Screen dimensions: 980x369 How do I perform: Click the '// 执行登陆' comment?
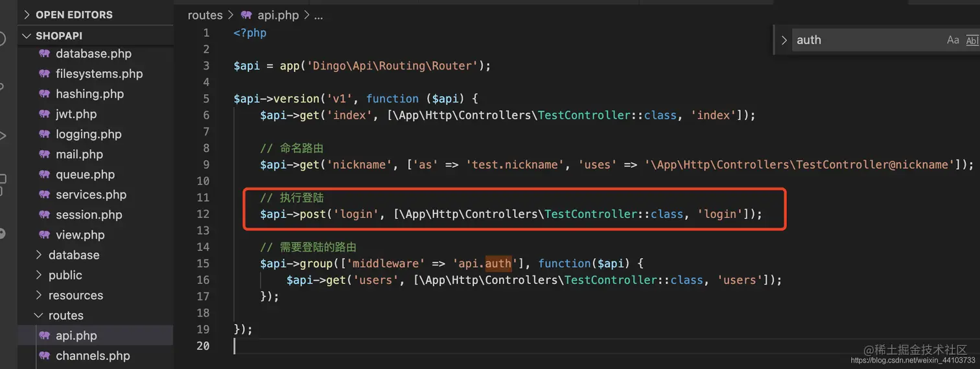pos(292,197)
